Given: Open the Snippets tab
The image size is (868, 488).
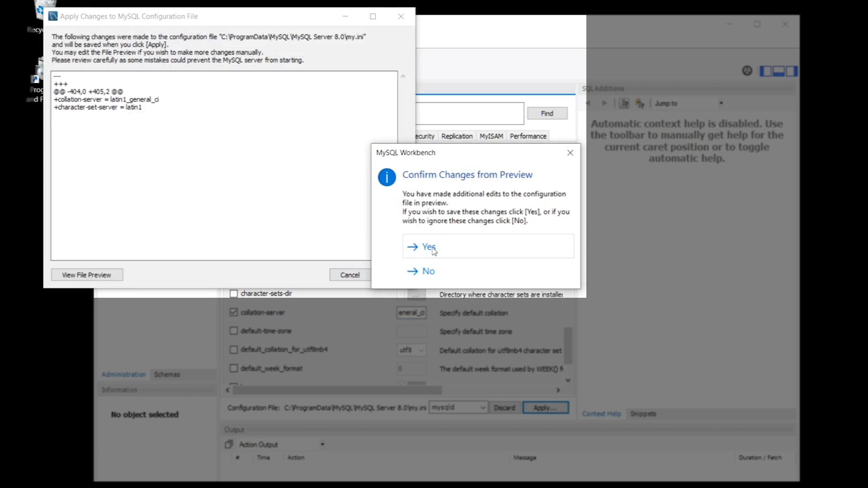Looking at the screenshot, I should (643, 414).
